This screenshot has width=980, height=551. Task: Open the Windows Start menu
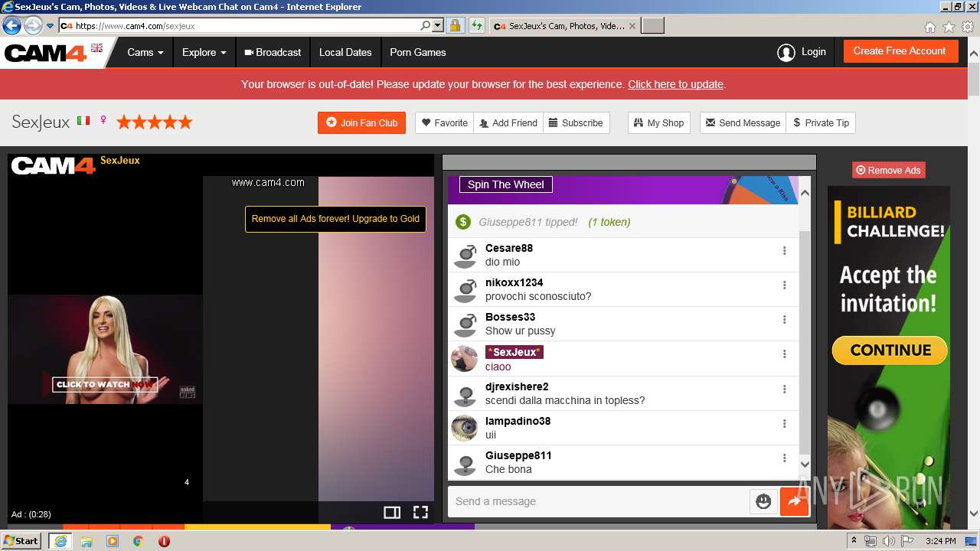(21, 540)
